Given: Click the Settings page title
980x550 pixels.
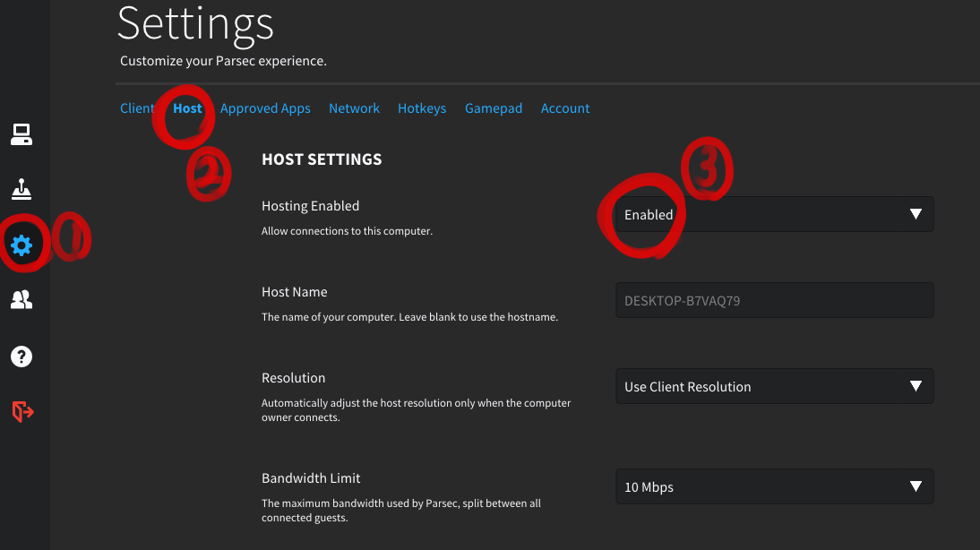Looking at the screenshot, I should coord(195,25).
